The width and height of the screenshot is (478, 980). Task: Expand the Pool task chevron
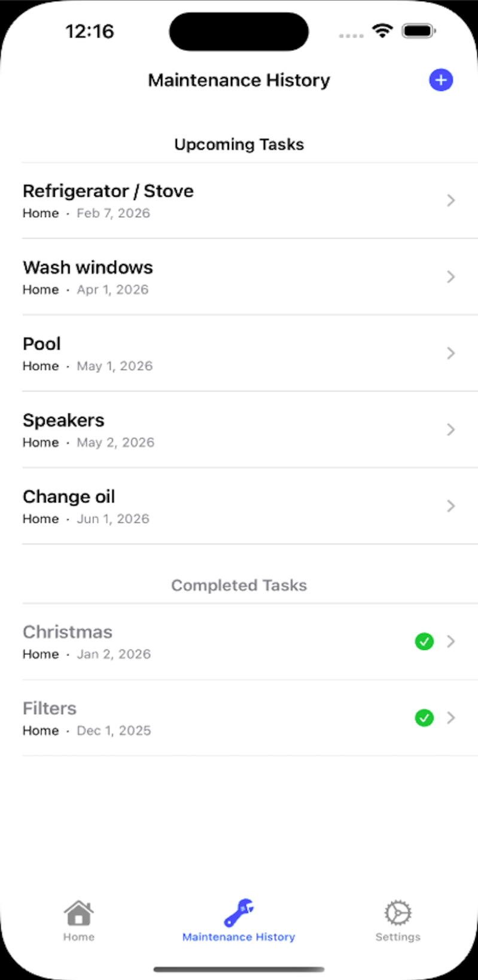coord(451,353)
